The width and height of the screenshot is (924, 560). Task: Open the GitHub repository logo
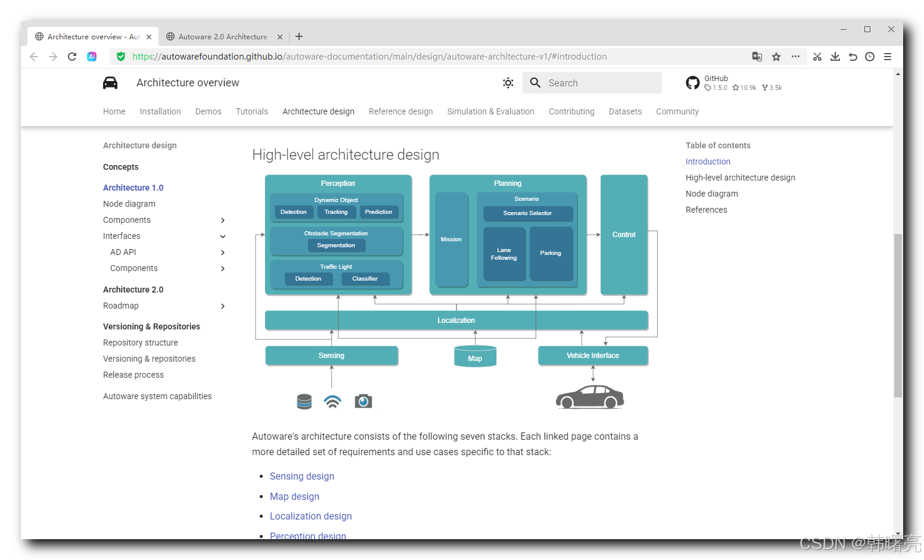[693, 83]
